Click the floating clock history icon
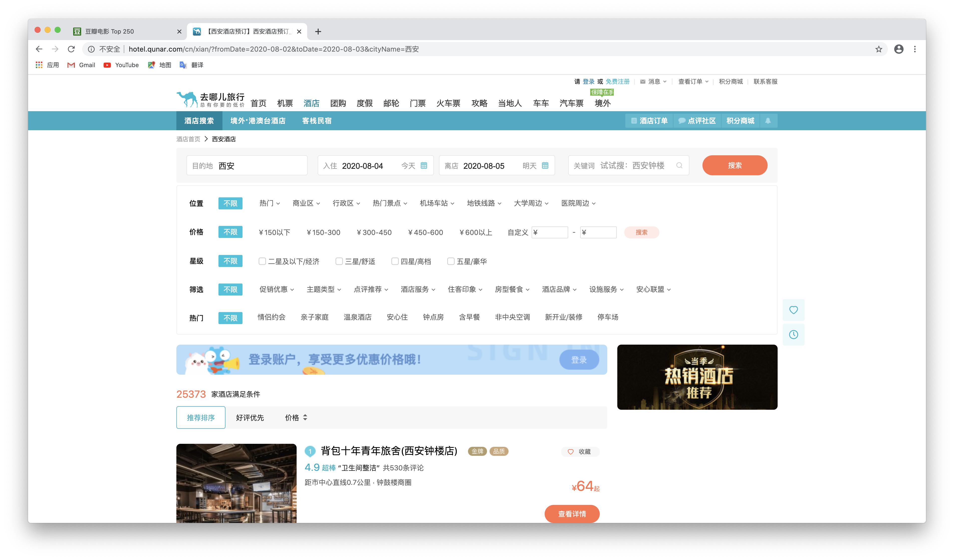This screenshot has height=560, width=954. click(794, 334)
